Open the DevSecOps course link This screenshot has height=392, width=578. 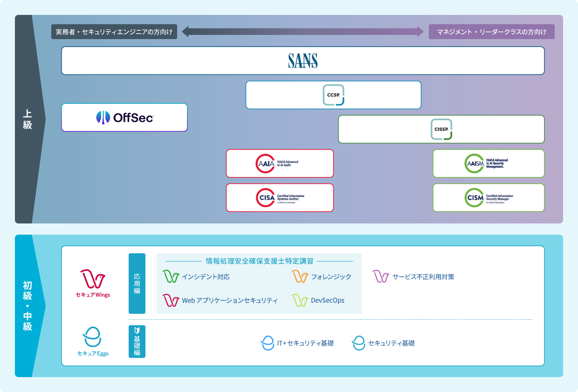[328, 300]
